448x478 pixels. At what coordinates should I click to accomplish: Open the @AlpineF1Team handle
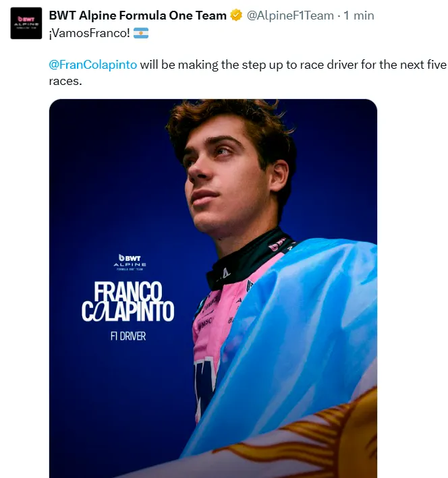coord(290,15)
